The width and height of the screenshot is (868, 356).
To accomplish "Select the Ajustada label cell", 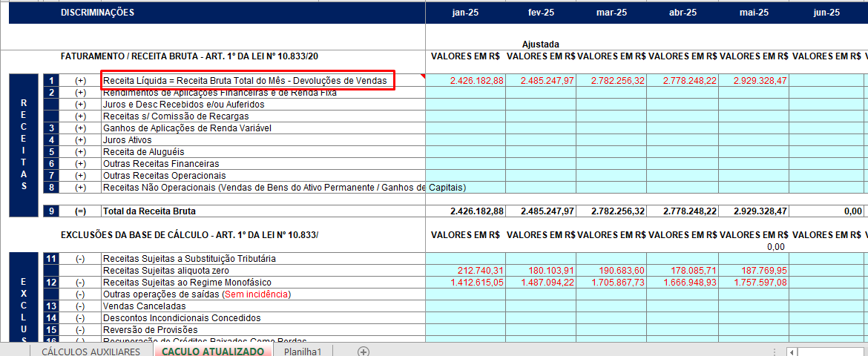I will pos(540,44).
